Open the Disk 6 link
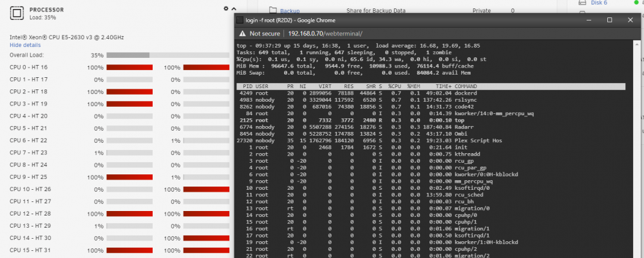 tap(599, 3)
